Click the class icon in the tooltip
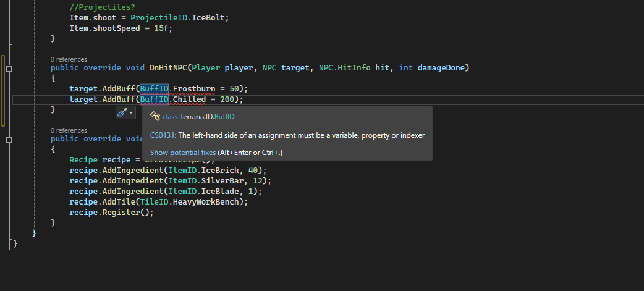The height and width of the screenshot is (291, 644). (155, 116)
